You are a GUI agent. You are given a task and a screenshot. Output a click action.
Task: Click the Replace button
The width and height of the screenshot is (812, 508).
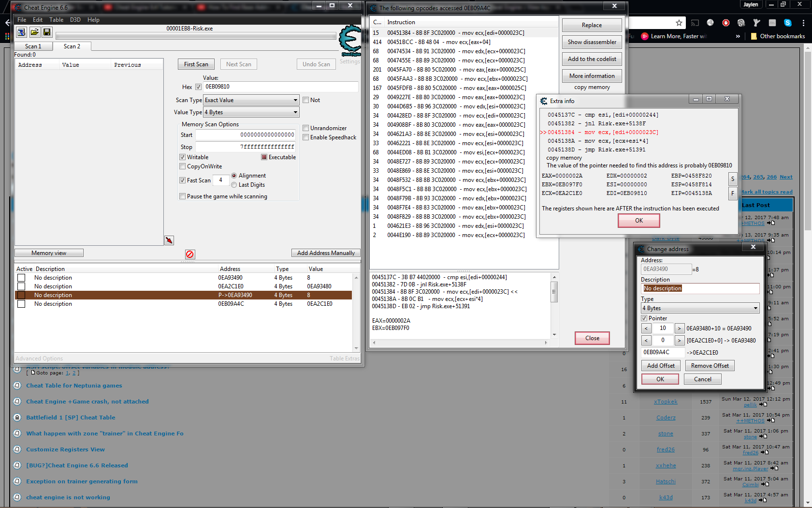(592, 25)
